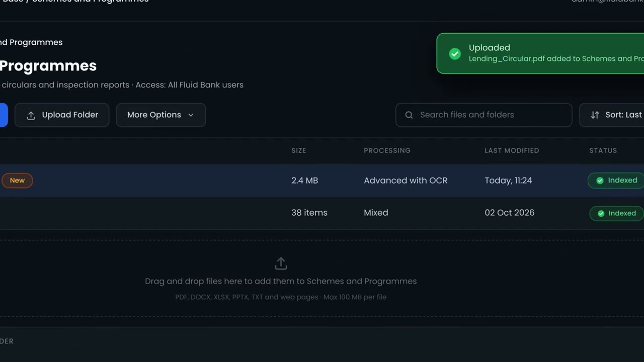Image resolution: width=644 pixels, height=362 pixels.
Task: Click the orange New badge
Action: tap(17, 180)
